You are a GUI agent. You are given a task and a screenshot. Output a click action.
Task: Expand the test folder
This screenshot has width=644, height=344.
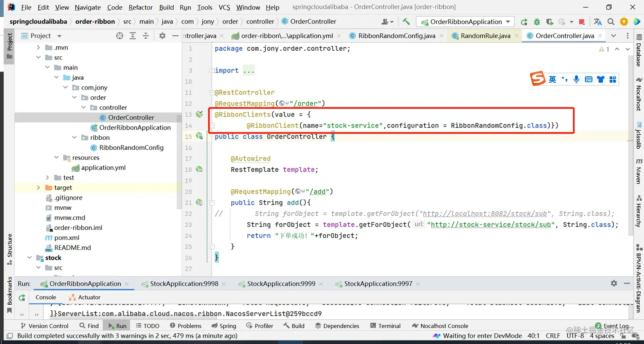pos(47,178)
